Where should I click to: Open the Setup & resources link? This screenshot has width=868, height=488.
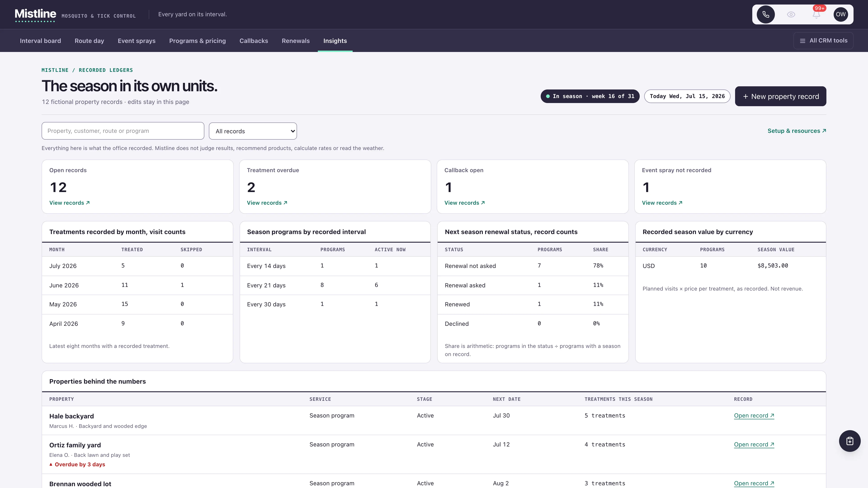click(797, 131)
